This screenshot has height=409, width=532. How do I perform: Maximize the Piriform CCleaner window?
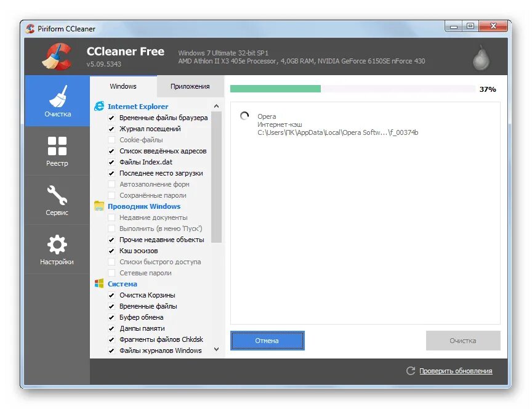click(470, 26)
